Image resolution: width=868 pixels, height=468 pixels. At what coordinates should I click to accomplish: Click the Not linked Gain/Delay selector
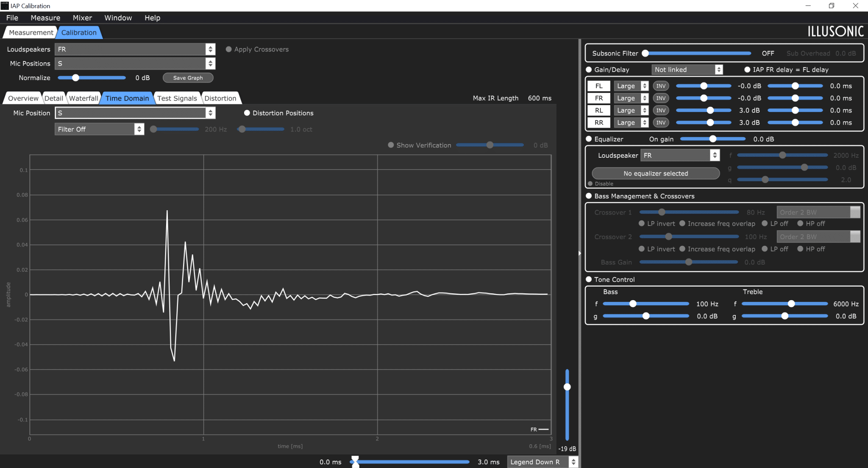[x=687, y=70]
